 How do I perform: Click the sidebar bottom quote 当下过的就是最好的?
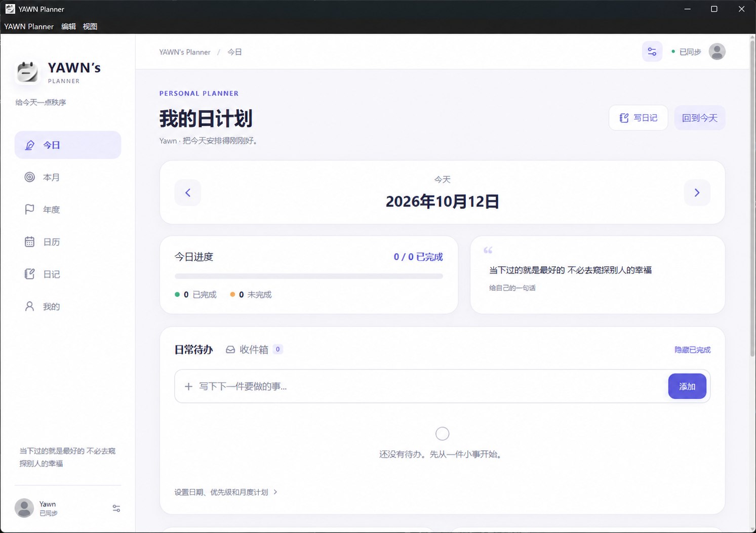[x=67, y=457]
